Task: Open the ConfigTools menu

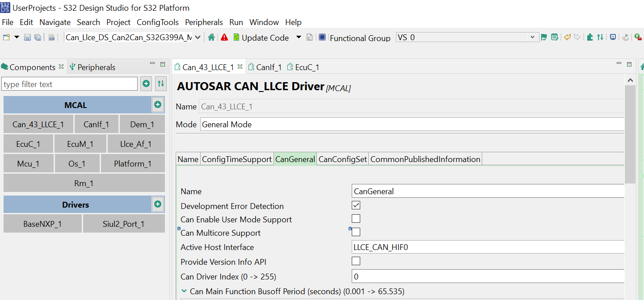Action: [157, 22]
